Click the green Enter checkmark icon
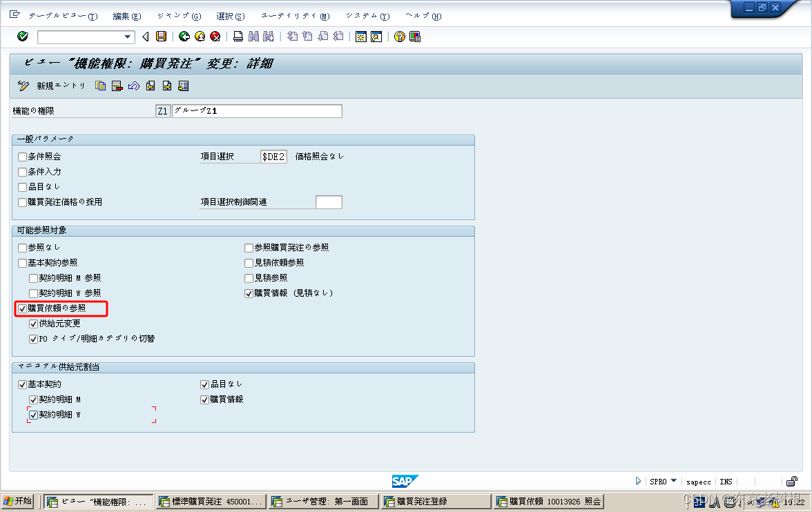812x512 pixels. coord(21,37)
